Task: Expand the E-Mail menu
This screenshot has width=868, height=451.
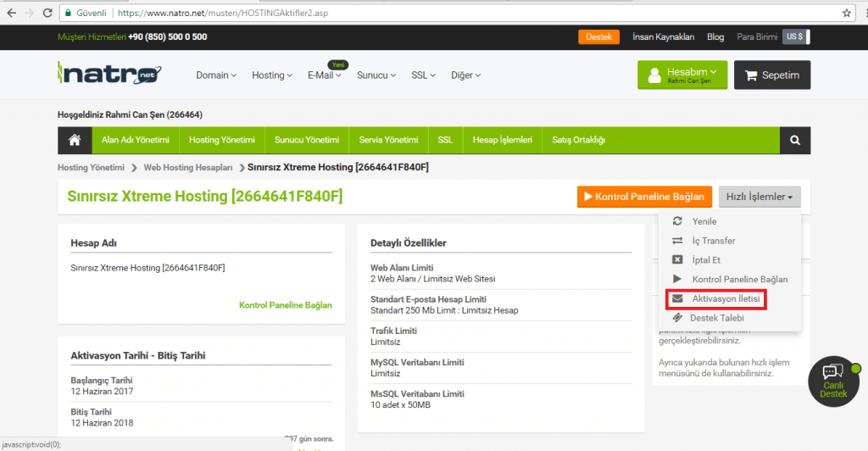Action: [325, 75]
